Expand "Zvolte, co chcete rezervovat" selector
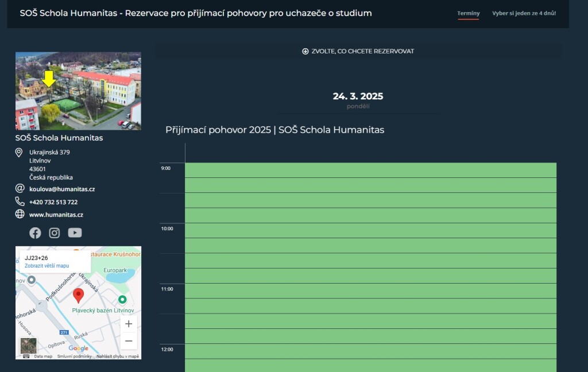The height and width of the screenshot is (372, 588). pyautogui.click(x=358, y=51)
